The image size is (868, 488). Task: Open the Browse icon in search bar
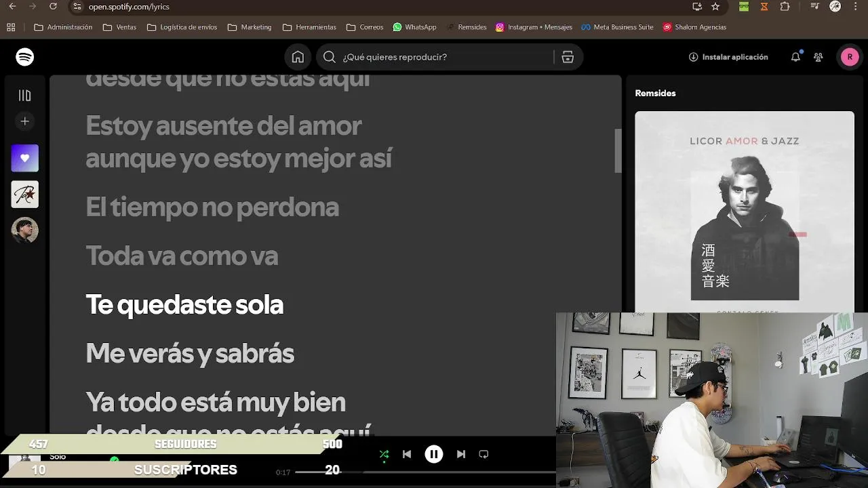(568, 57)
